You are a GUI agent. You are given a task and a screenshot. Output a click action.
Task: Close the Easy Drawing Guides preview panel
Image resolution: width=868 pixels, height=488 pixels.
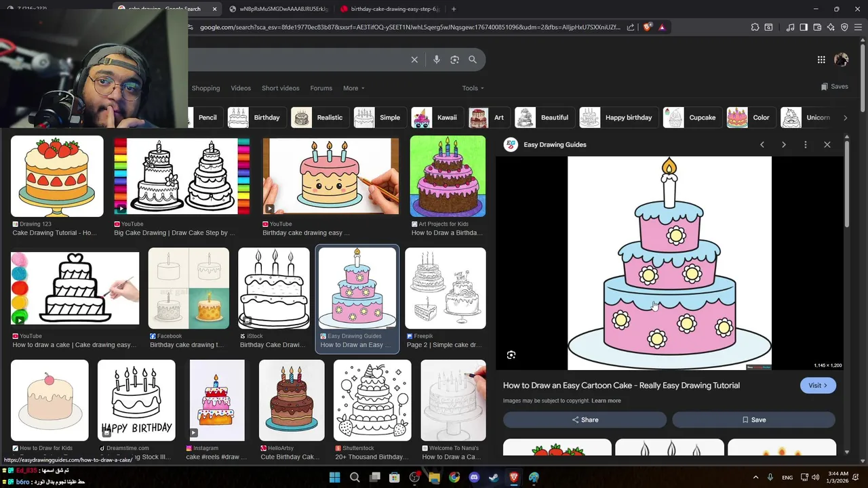[x=827, y=144]
